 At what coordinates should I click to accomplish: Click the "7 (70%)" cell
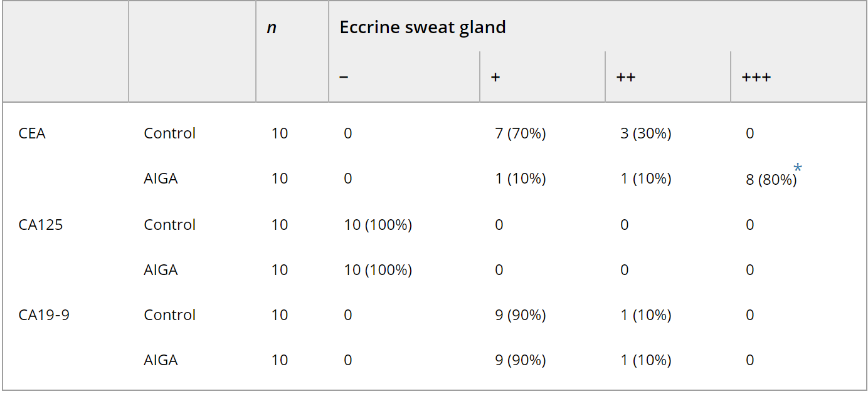point(520,133)
